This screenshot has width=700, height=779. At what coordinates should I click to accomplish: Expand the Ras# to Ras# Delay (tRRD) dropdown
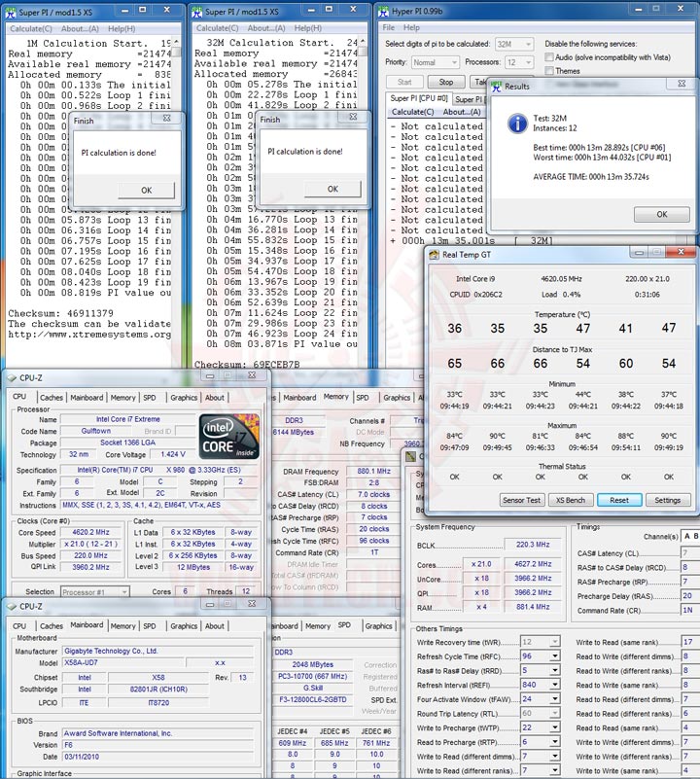pos(554,671)
